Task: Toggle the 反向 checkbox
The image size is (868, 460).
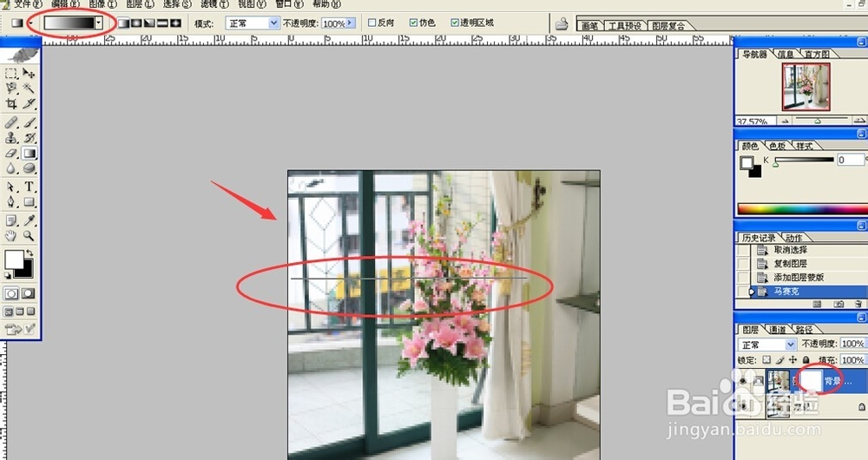Action: tap(372, 23)
